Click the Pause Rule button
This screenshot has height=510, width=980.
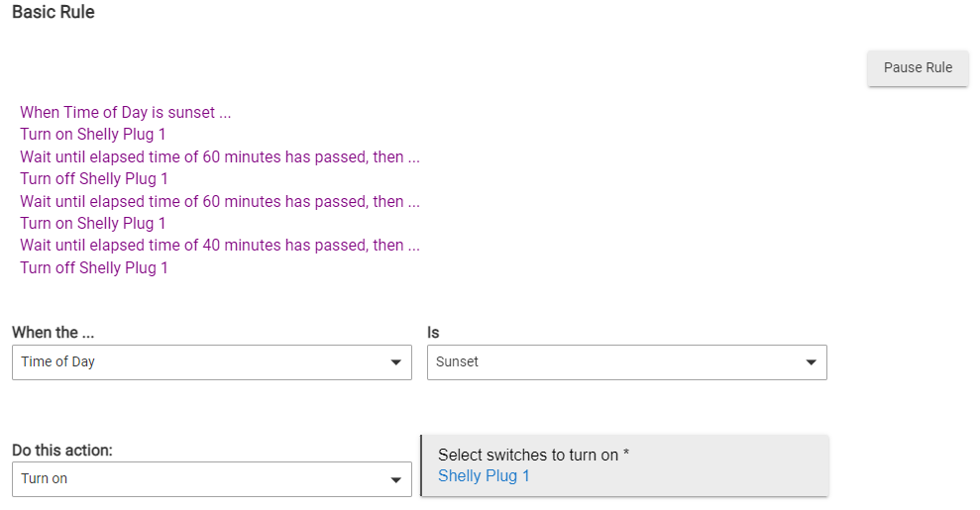click(x=918, y=67)
